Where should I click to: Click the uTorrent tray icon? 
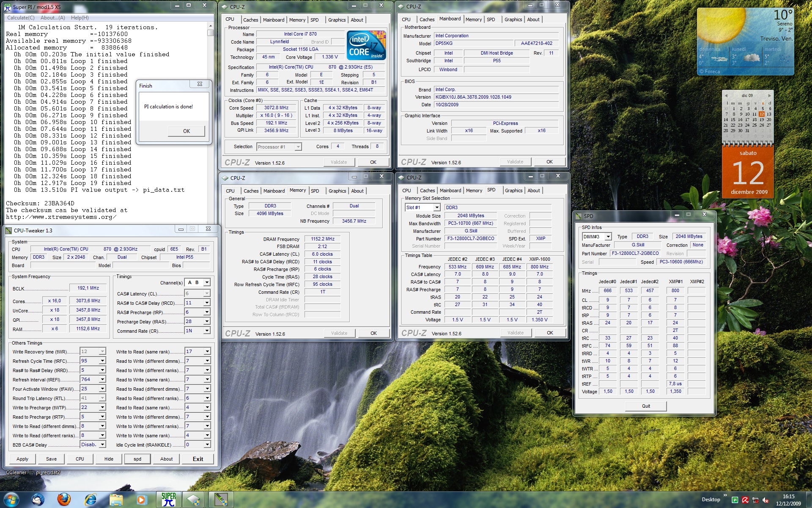pyautogui.click(x=735, y=500)
